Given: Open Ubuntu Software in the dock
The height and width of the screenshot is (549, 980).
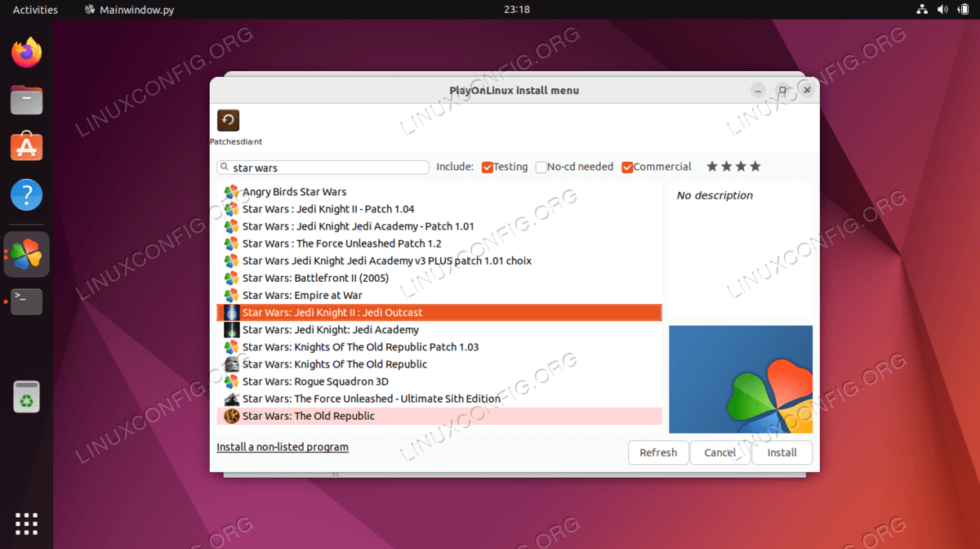Looking at the screenshot, I should click(27, 148).
